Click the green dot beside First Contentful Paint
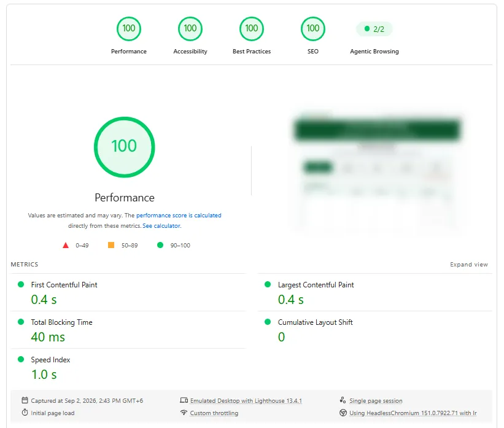The height and width of the screenshot is (428, 504). [x=21, y=284]
